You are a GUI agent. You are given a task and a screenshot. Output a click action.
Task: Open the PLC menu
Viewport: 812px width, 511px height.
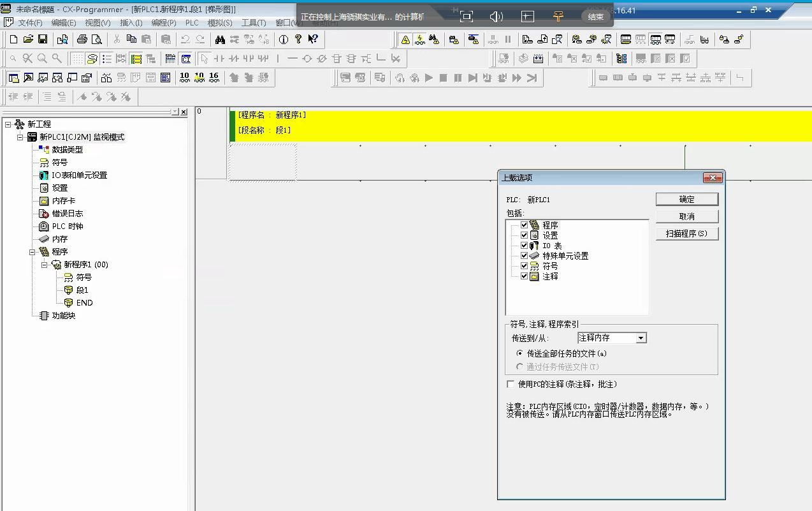pyautogui.click(x=192, y=23)
